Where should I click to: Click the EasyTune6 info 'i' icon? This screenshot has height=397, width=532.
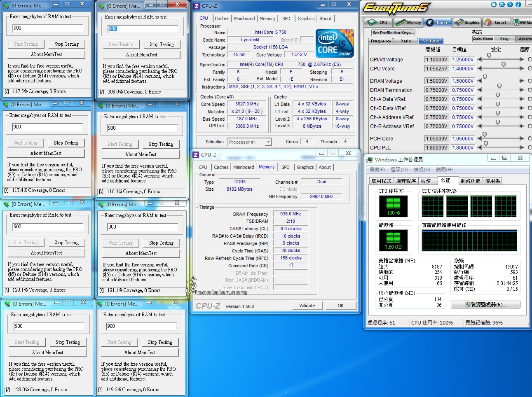click(518, 5)
